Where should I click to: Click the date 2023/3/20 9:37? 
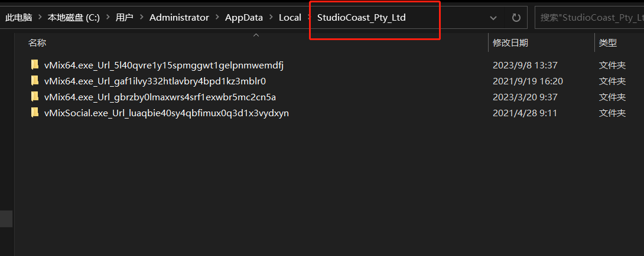[525, 97]
